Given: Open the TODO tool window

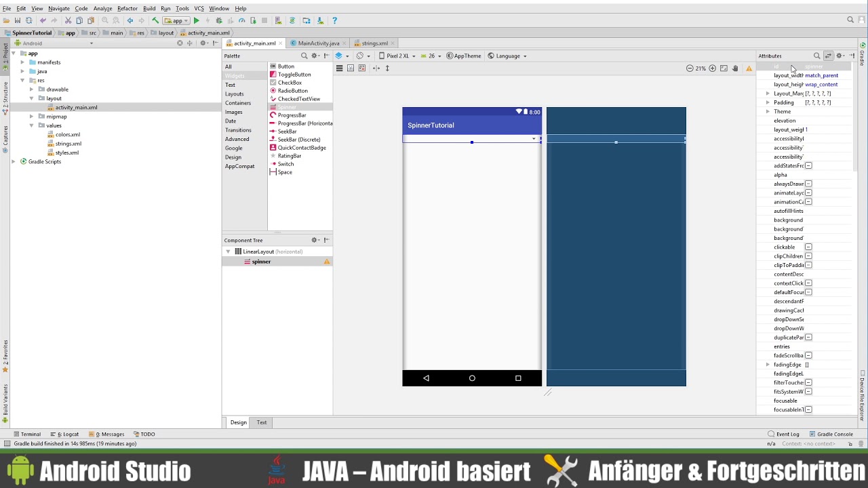Looking at the screenshot, I should (x=144, y=434).
